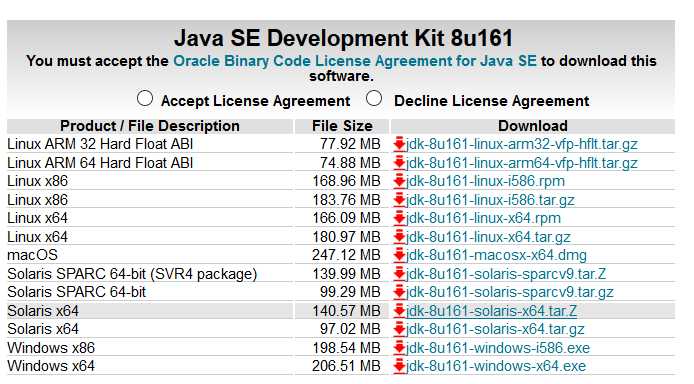Click red download arrow for macosx-x64.dmg

tap(399, 255)
